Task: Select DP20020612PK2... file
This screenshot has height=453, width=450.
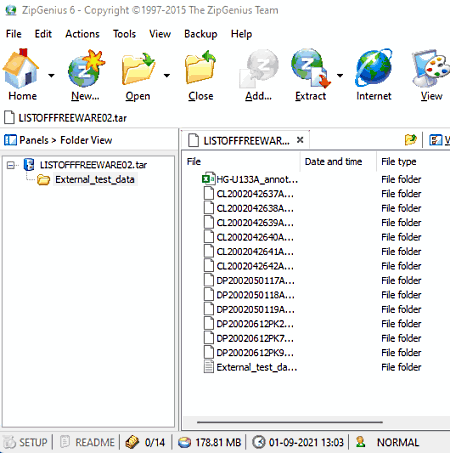Action: (x=255, y=324)
